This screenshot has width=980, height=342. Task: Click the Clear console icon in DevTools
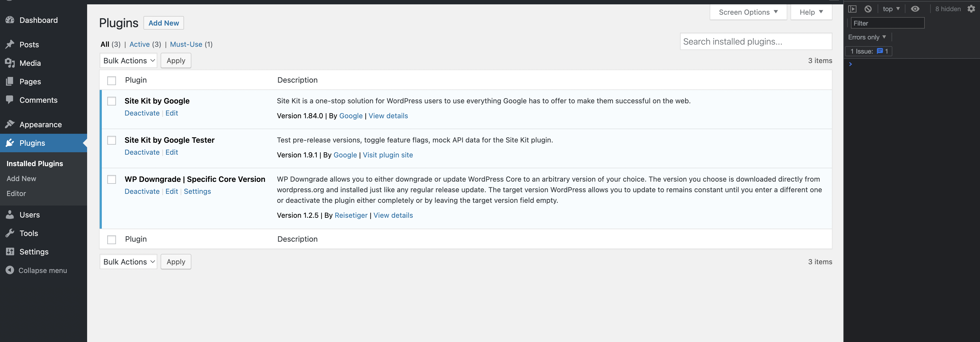pos(868,8)
